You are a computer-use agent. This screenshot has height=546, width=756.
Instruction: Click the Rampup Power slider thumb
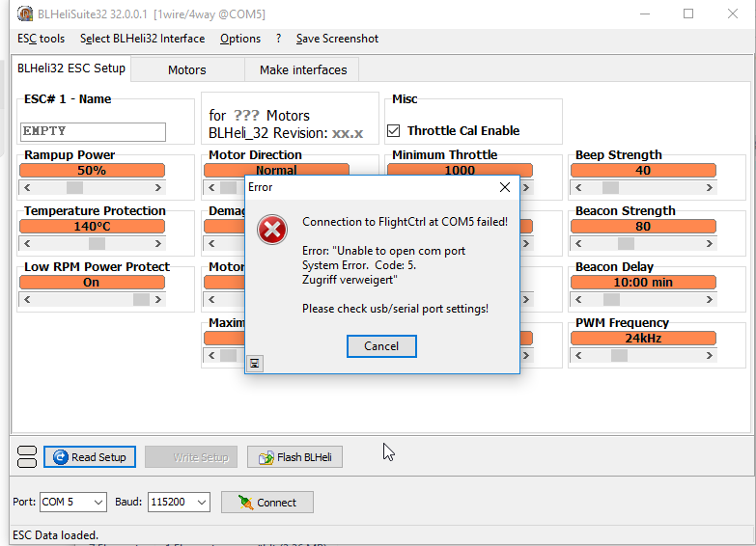pos(74,188)
